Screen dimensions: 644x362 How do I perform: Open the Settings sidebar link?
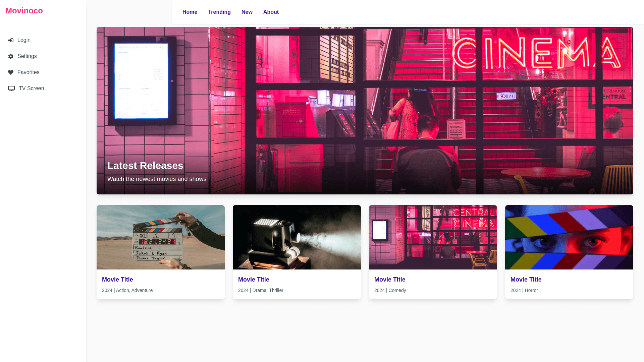[x=27, y=56]
